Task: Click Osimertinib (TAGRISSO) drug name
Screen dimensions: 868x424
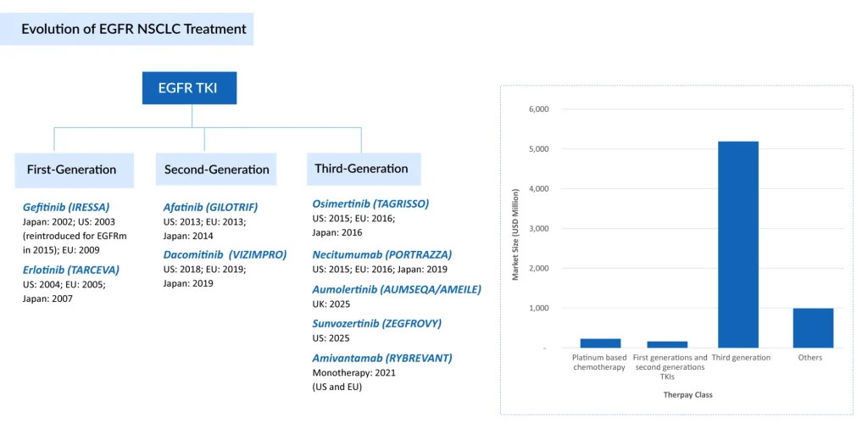Action: (371, 204)
